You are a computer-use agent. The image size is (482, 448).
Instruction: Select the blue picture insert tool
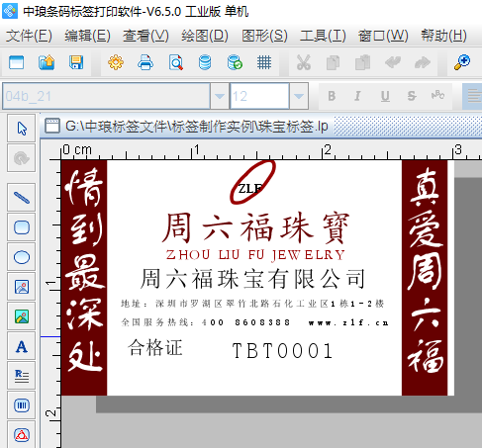pos(22,287)
